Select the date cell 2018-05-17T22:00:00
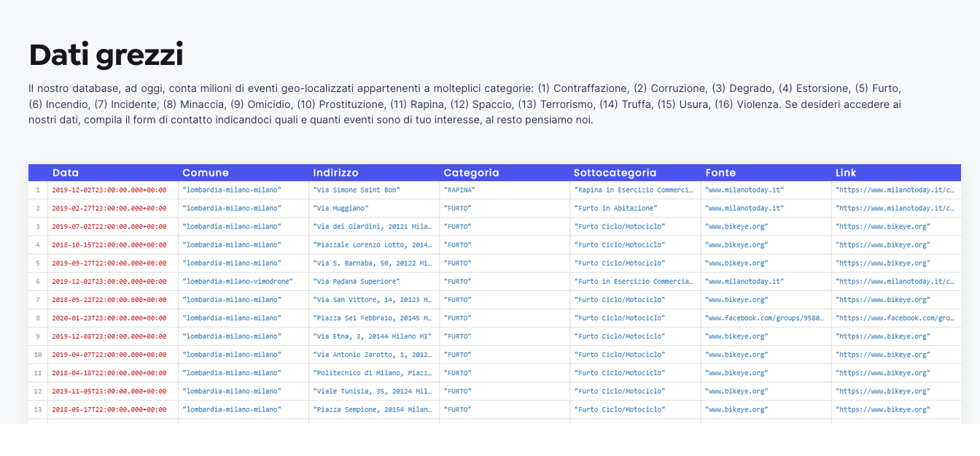This screenshot has height=456, width=980. tap(113, 409)
